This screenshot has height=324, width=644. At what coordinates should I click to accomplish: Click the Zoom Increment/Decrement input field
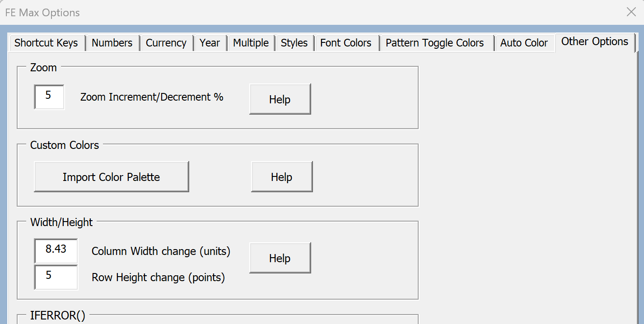[x=49, y=97]
